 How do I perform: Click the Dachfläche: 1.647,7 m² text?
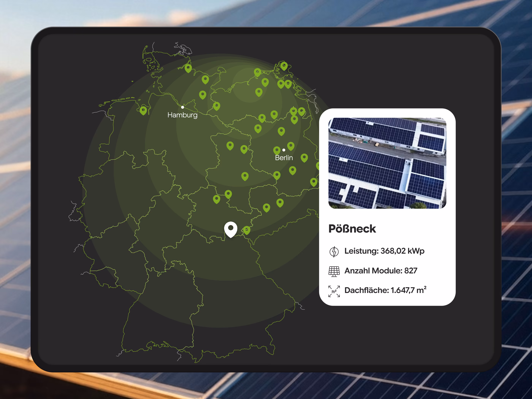[385, 290]
